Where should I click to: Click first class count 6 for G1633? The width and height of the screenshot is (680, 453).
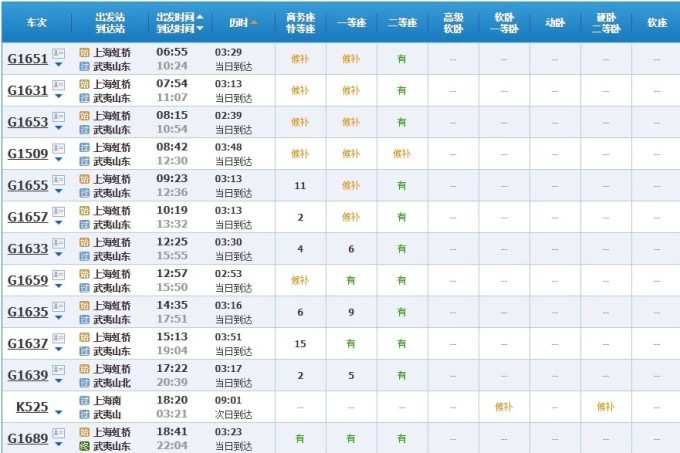click(x=351, y=249)
